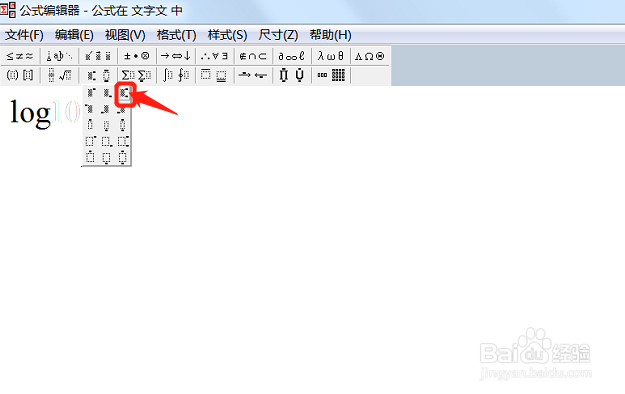Open the fence templates palette (parentheses, brackets)

(x=20, y=75)
